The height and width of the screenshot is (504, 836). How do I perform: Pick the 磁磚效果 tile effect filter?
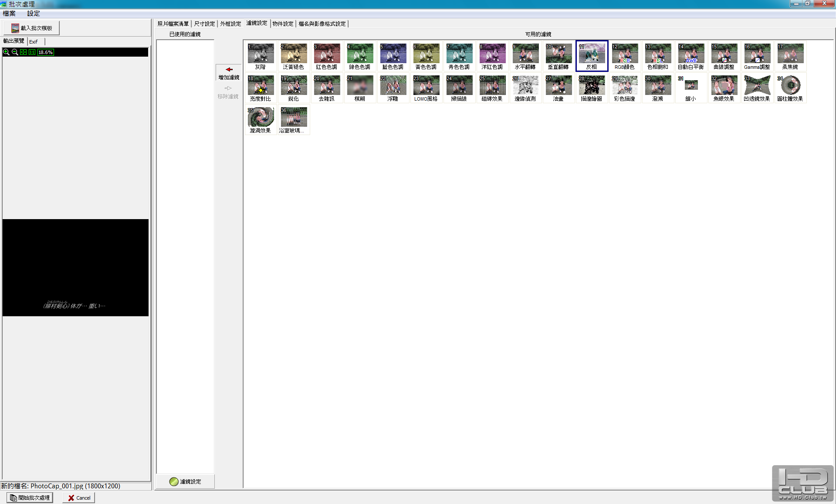[492, 88]
